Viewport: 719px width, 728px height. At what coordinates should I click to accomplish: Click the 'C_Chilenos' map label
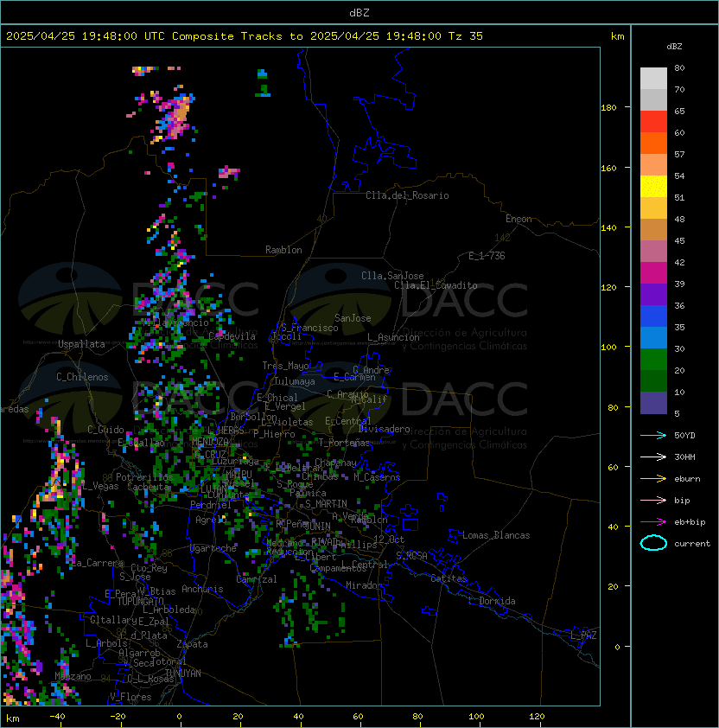82,377
